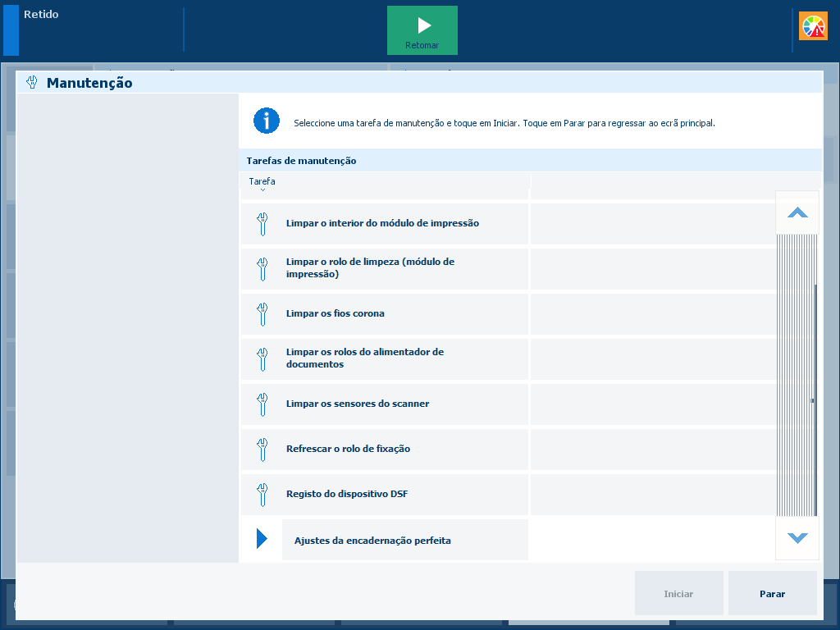Screen dimensions: 840x630
Task: Click wrench icon for Refrescar o rolo de fixação
Action: [262, 449]
